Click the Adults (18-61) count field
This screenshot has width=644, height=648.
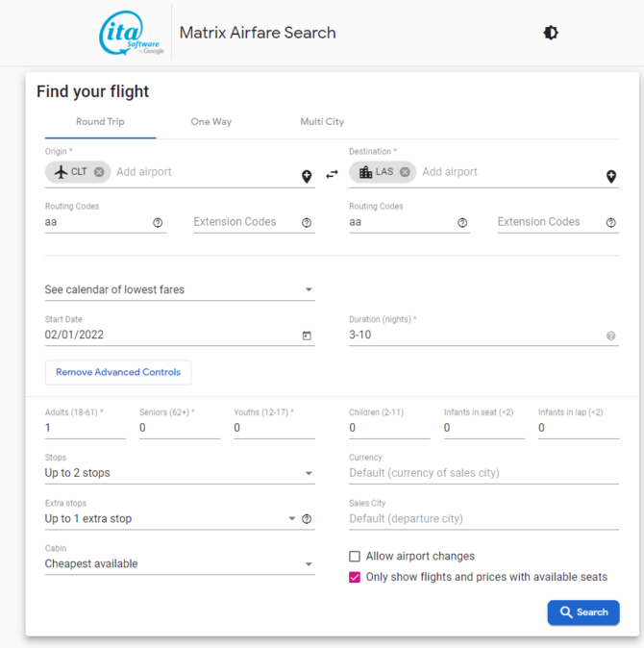pyautogui.click(x=86, y=428)
